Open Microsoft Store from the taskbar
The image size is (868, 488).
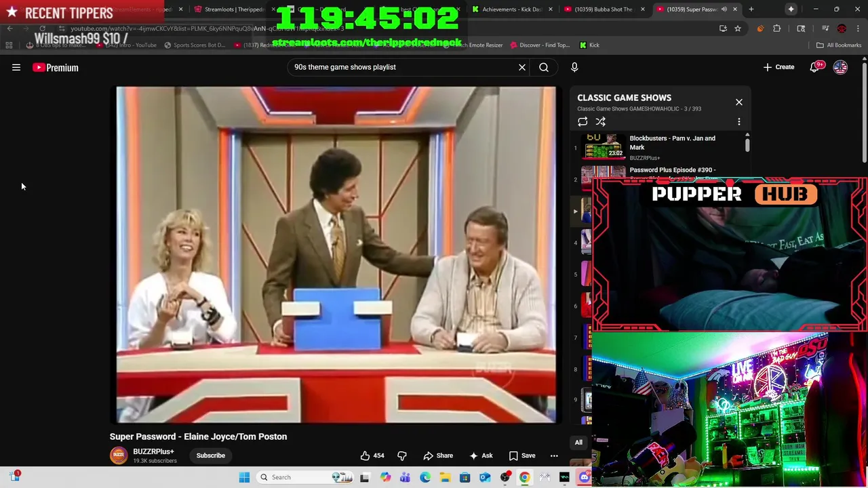pyautogui.click(x=465, y=477)
